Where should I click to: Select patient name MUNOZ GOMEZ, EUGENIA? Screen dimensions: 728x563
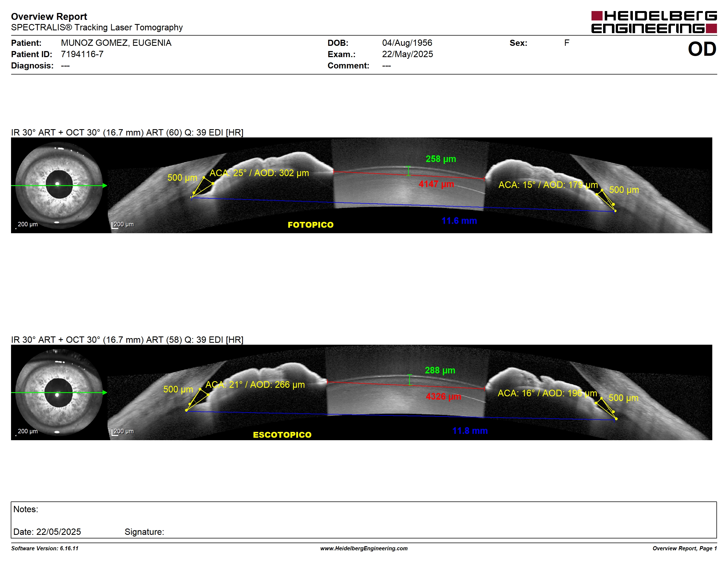tap(116, 43)
